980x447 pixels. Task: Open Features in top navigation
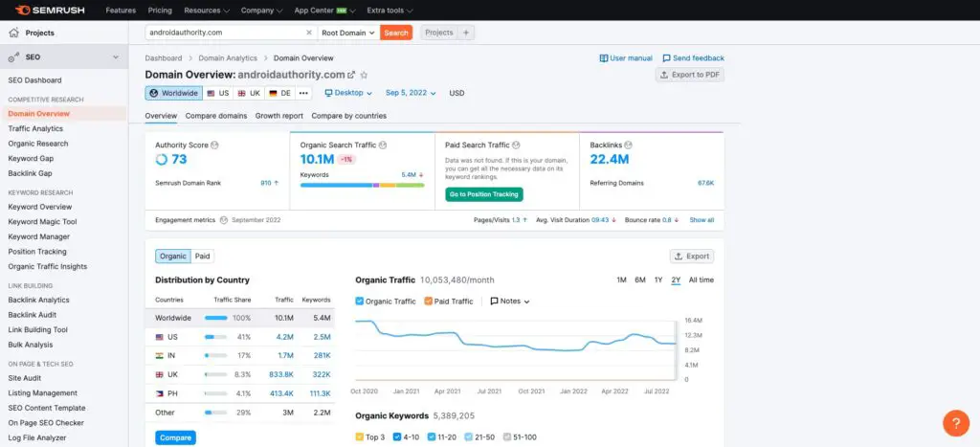(121, 11)
